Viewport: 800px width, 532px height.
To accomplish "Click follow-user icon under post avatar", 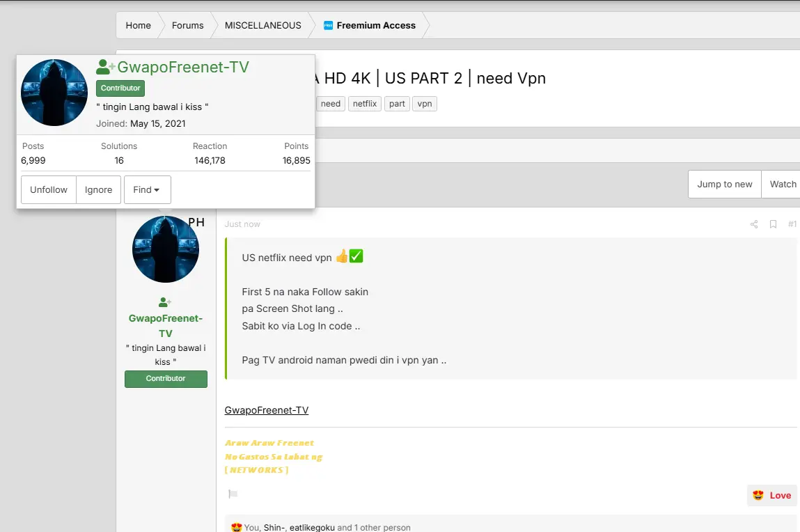I will tap(165, 302).
